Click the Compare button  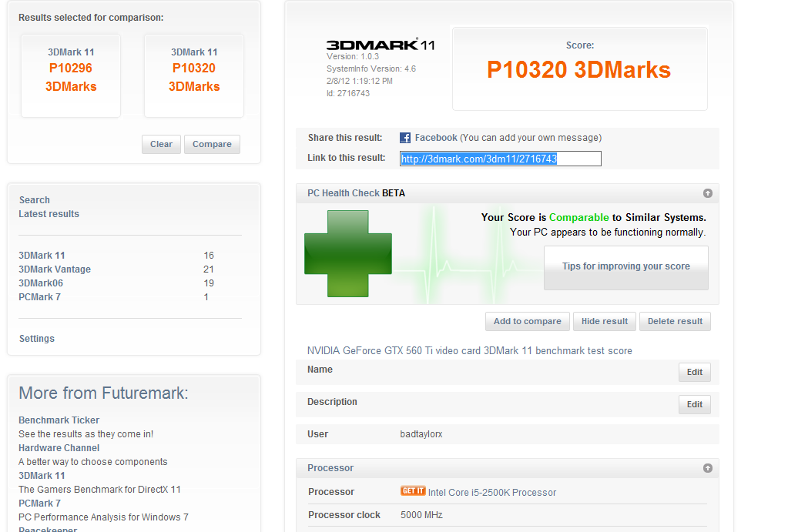point(212,144)
